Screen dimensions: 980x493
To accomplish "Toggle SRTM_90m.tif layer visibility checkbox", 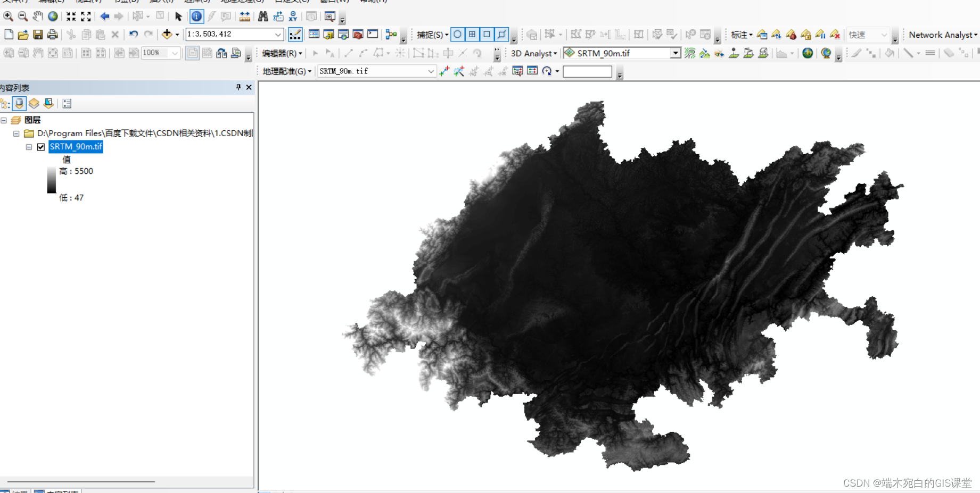I will pos(41,147).
